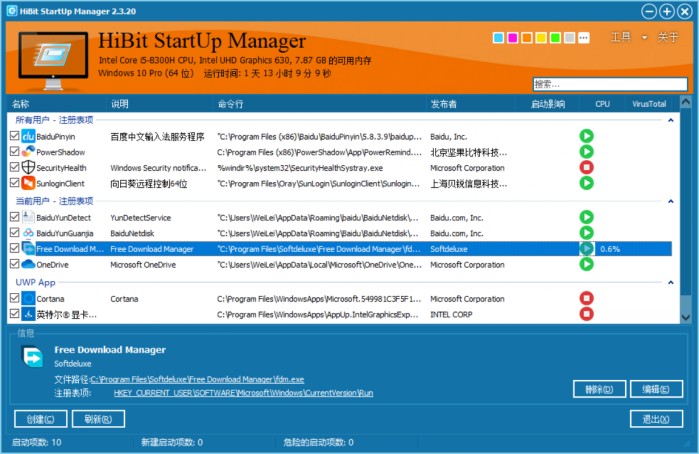Image resolution: width=699 pixels, height=454 pixels.
Task: Click the HiBit title bar app icon
Action: point(12,11)
